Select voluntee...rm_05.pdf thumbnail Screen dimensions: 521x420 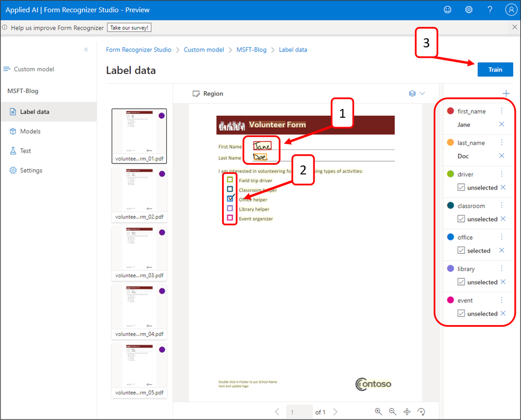pyautogui.click(x=139, y=370)
